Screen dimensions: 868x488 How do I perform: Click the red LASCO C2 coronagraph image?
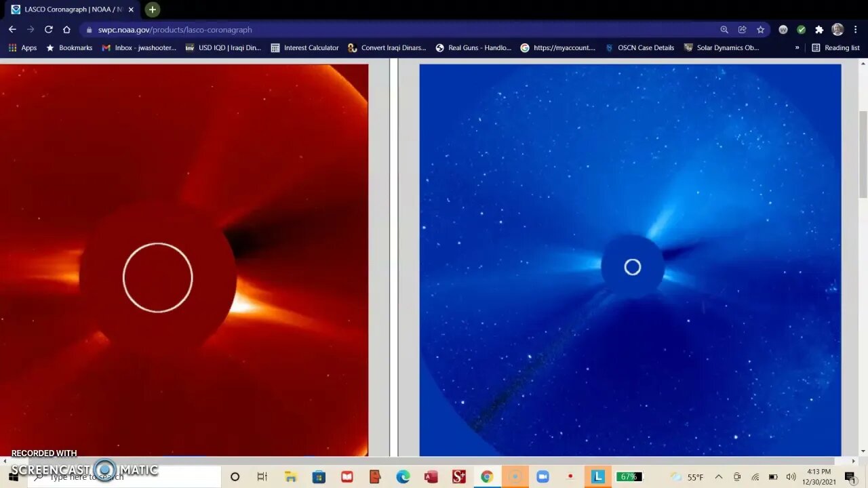click(x=184, y=260)
